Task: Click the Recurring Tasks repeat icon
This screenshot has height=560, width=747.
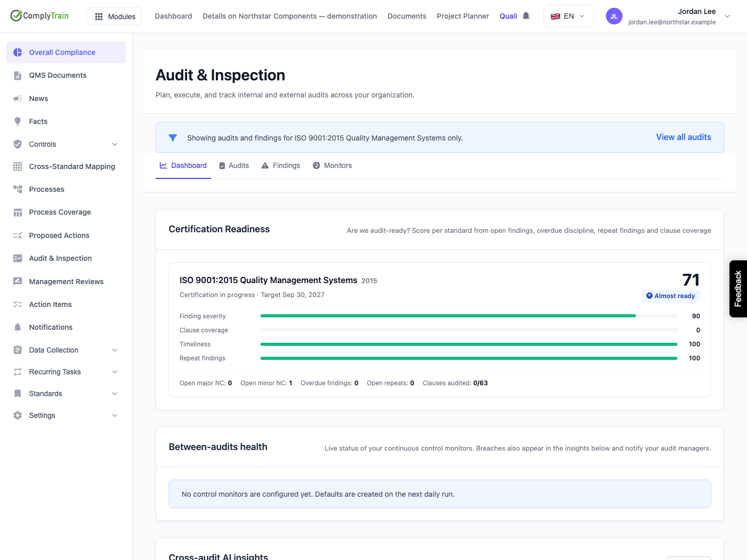Action: [x=18, y=372]
